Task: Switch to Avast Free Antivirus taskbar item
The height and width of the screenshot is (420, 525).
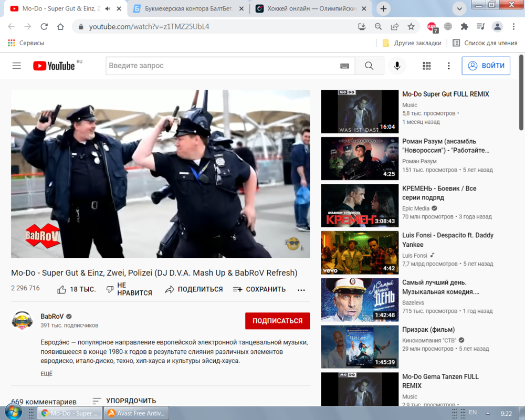Action: point(136,413)
